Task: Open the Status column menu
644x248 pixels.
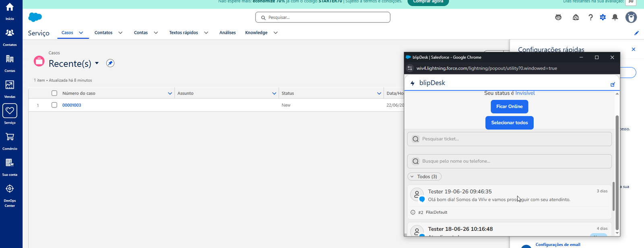Action: [379, 93]
